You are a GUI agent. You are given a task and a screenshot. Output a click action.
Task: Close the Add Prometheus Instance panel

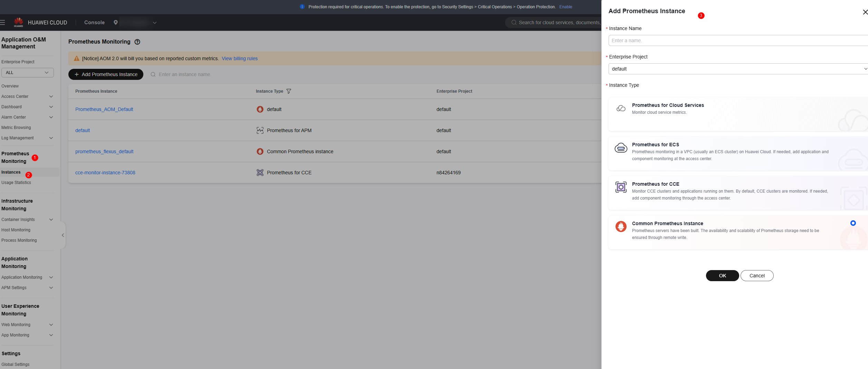pyautogui.click(x=865, y=12)
